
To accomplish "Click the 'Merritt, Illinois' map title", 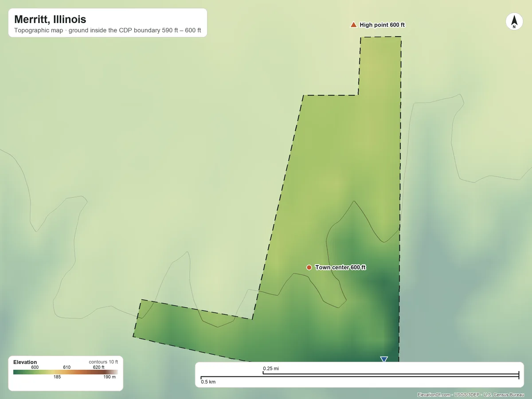I will pos(50,20).
